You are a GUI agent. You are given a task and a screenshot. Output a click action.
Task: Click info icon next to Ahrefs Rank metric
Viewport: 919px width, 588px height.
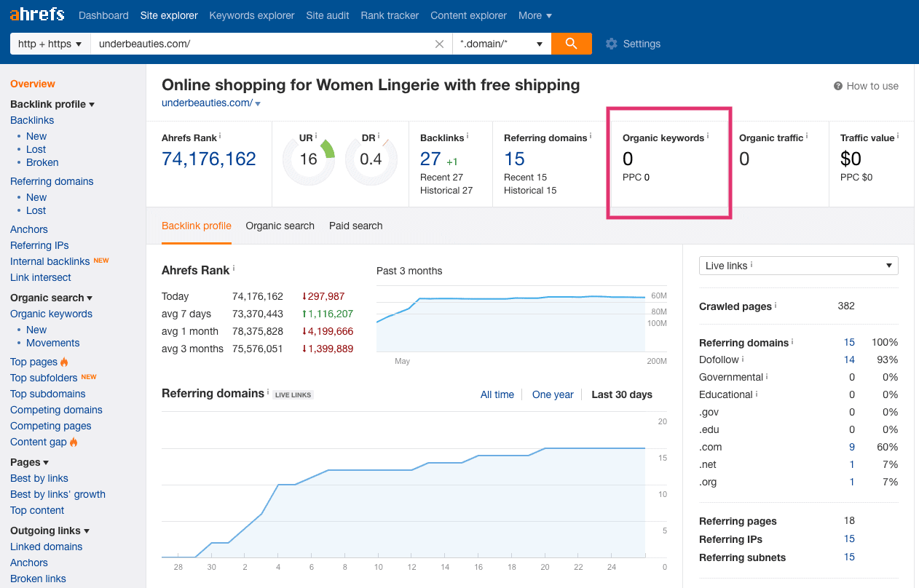[220, 136]
